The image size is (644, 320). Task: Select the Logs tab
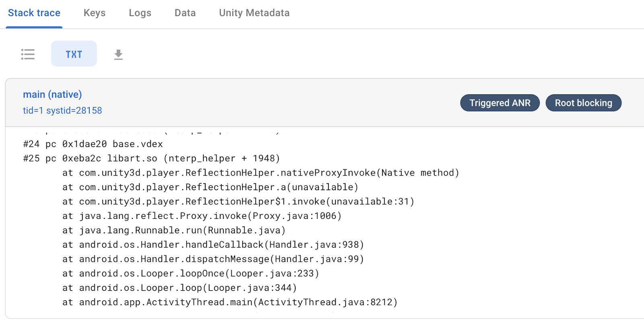(x=140, y=13)
